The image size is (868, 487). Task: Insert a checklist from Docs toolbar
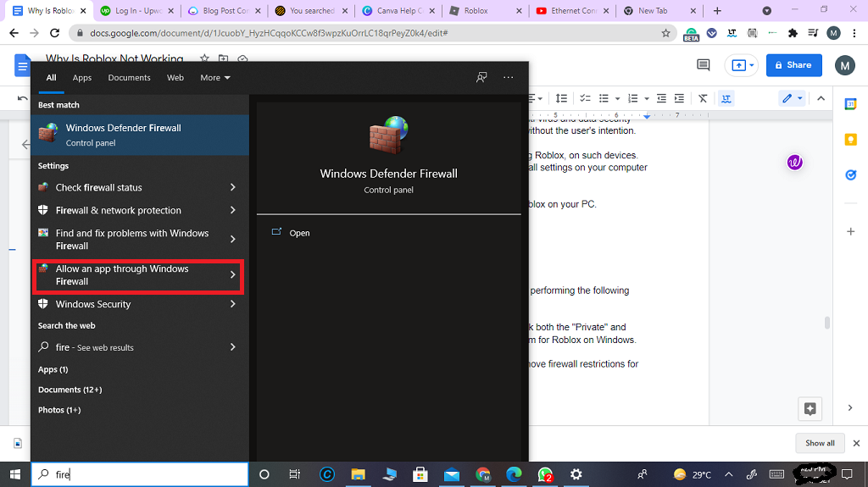(585, 98)
